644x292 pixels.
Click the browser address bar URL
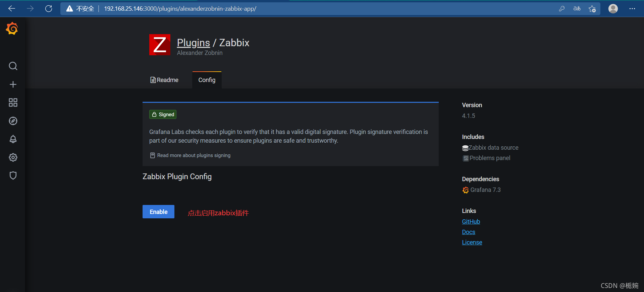point(180,9)
